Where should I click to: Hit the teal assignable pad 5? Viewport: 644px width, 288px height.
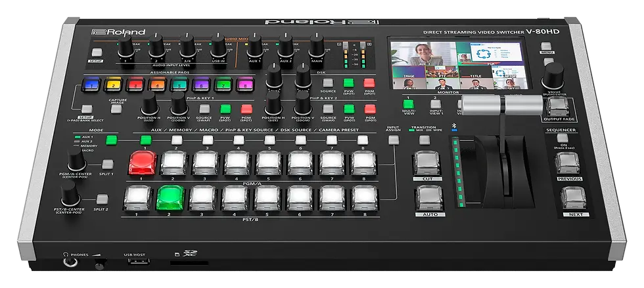(179, 85)
